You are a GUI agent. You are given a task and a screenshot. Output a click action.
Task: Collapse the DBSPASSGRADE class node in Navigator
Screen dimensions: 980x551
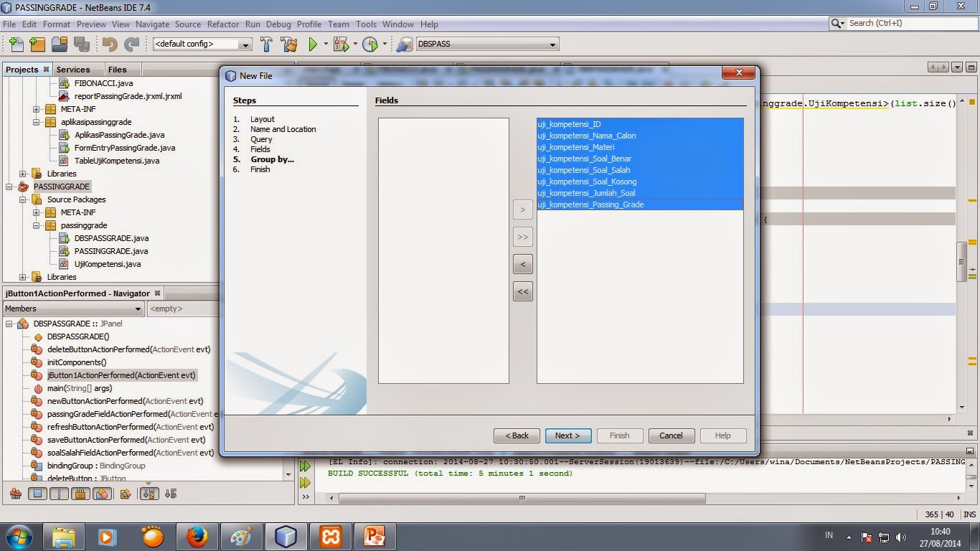[10, 324]
